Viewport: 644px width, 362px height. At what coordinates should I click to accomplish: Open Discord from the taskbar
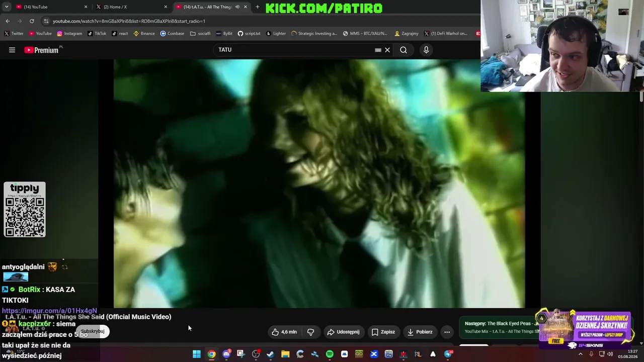coord(226,354)
